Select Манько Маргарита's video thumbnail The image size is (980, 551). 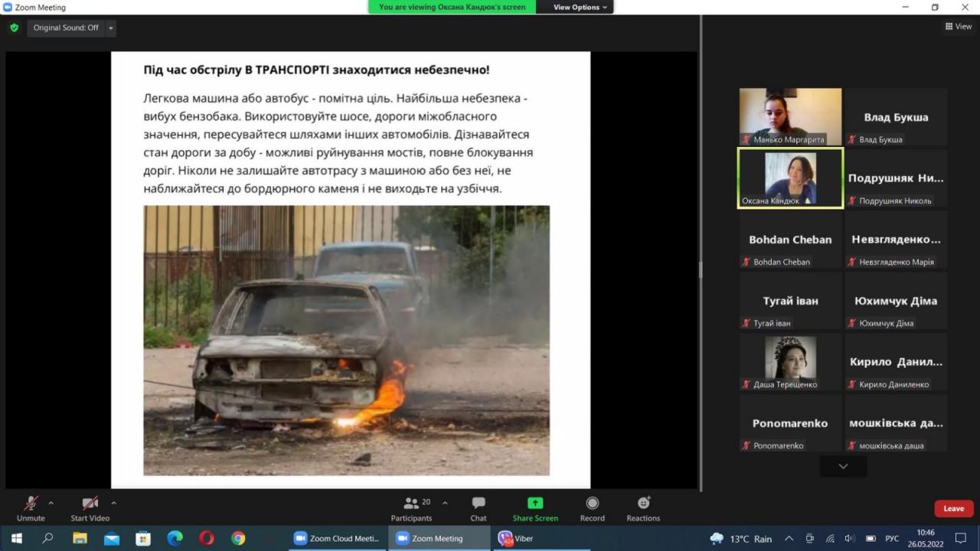click(x=790, y=116)
